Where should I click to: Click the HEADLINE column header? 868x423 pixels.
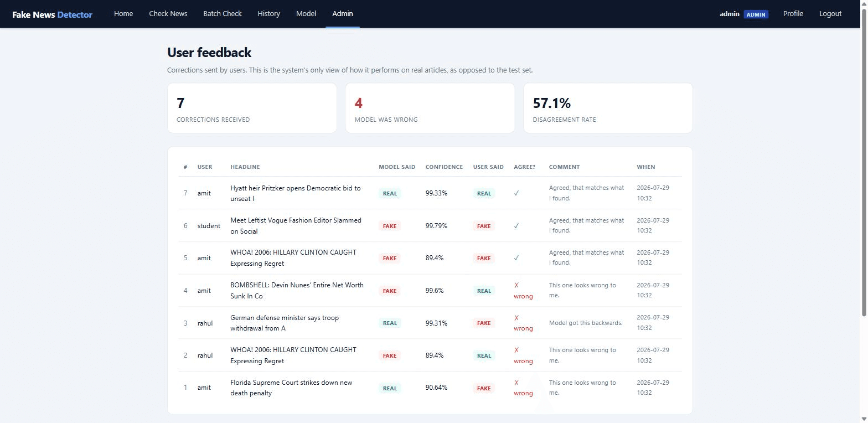point(245,167)
